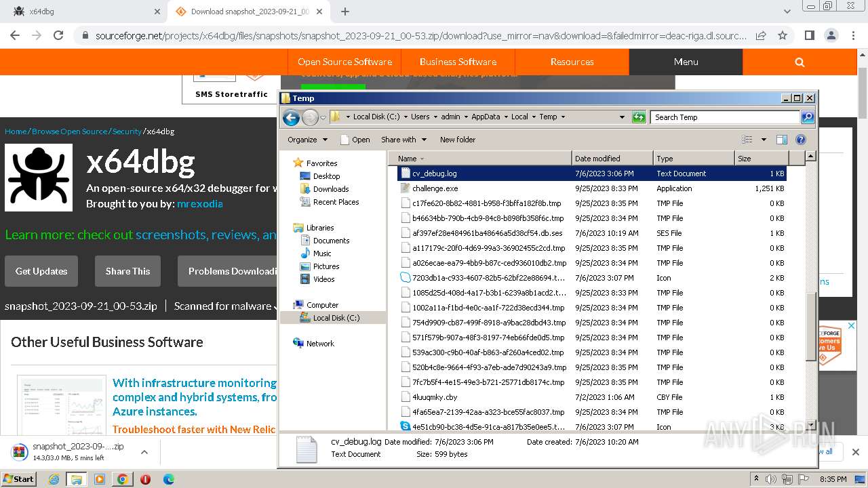Show hidden system tray icons
Viewport: 868px width, 488px height.
[x=757, y=479]
